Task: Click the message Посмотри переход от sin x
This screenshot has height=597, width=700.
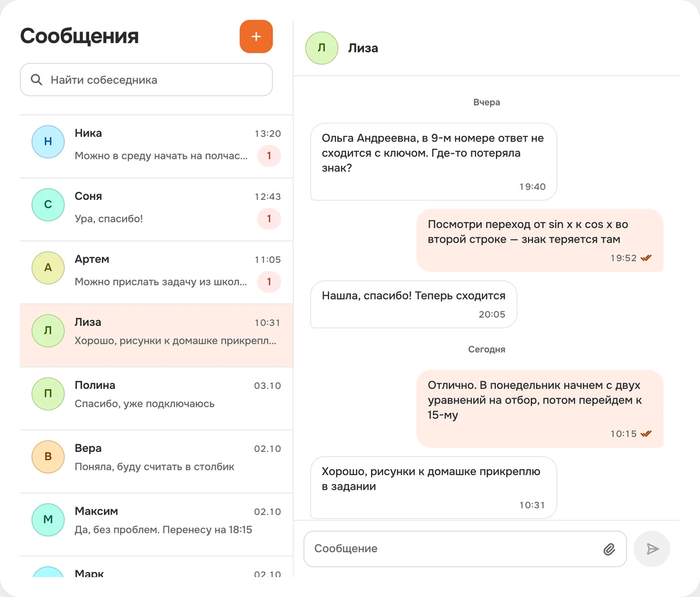Action: [540, 240]
